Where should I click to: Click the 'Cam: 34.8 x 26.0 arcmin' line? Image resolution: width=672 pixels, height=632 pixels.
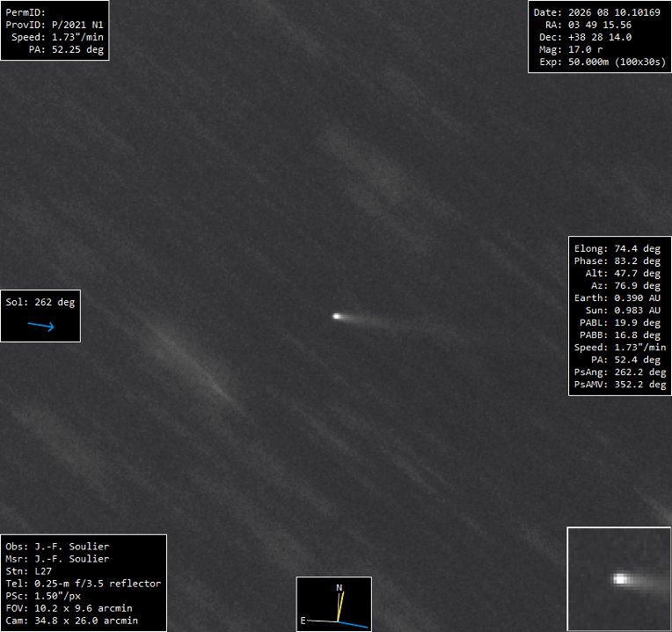point(71,621)
